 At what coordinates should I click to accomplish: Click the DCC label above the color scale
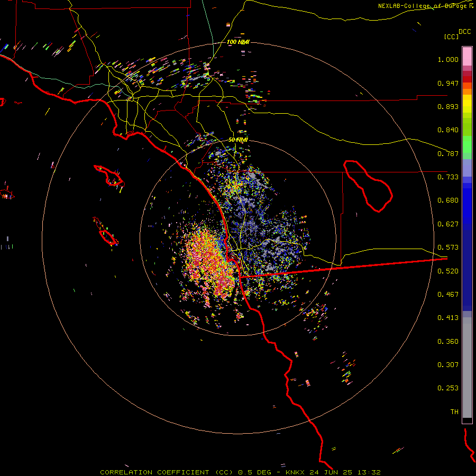(x=464, y=32)
